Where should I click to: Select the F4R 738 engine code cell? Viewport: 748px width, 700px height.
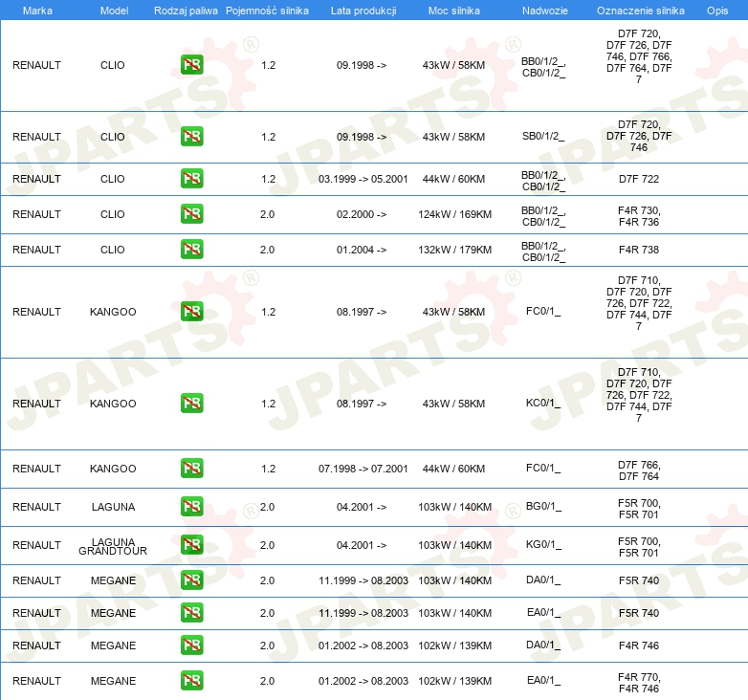639,250
